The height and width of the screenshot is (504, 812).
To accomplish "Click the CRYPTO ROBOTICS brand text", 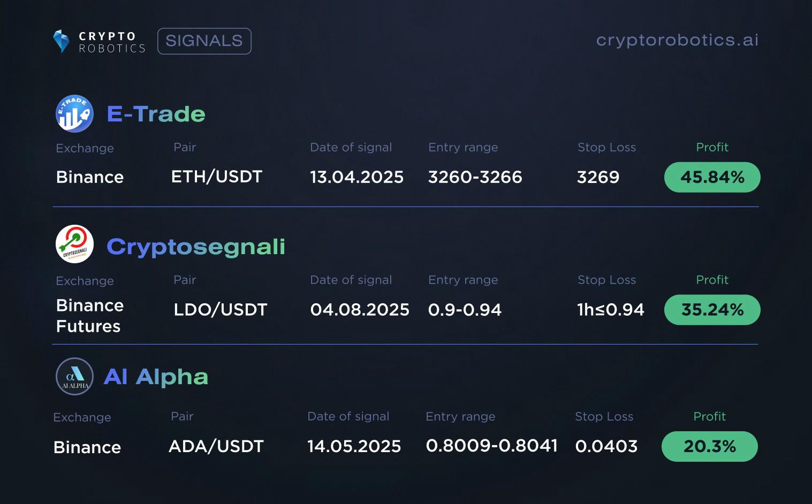I will [112, 42].
